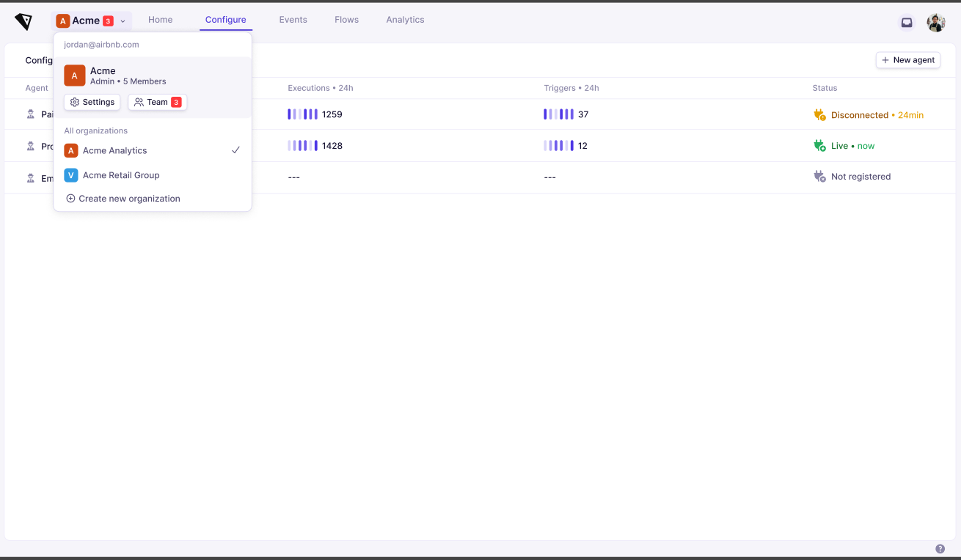Click the Disconnected plug status icon
The width and height of the screenshot is (961, 560).
click(819, 115)
